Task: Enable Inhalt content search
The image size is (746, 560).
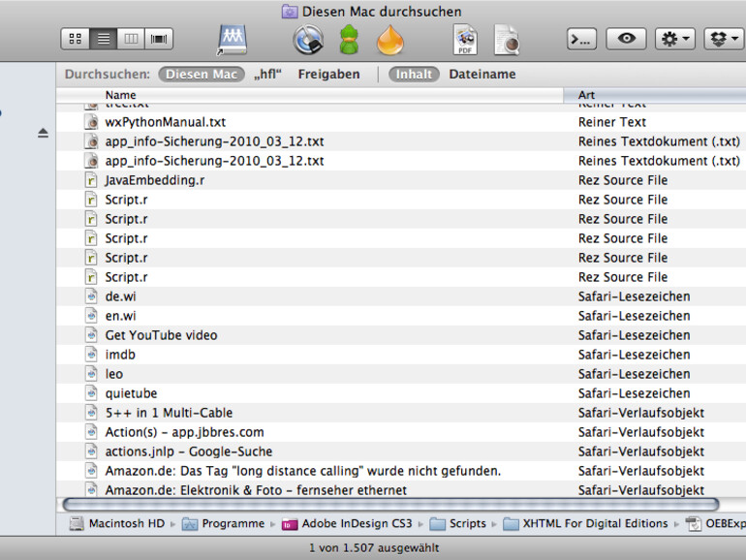Action: tap(415, 74)
